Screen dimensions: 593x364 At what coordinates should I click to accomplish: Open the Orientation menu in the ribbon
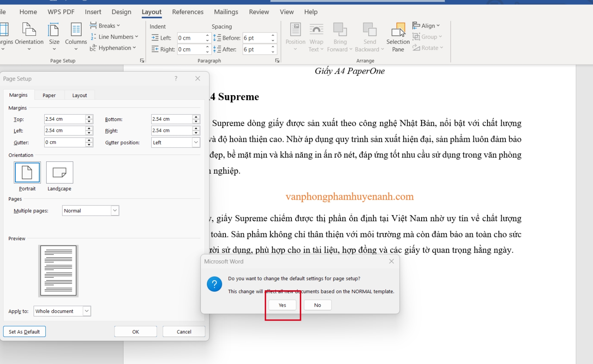pos(29,37)
